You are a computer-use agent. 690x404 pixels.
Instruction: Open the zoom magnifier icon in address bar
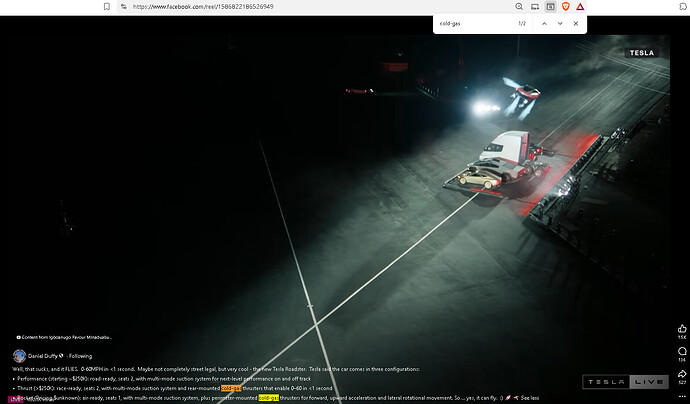pos(519,7)
